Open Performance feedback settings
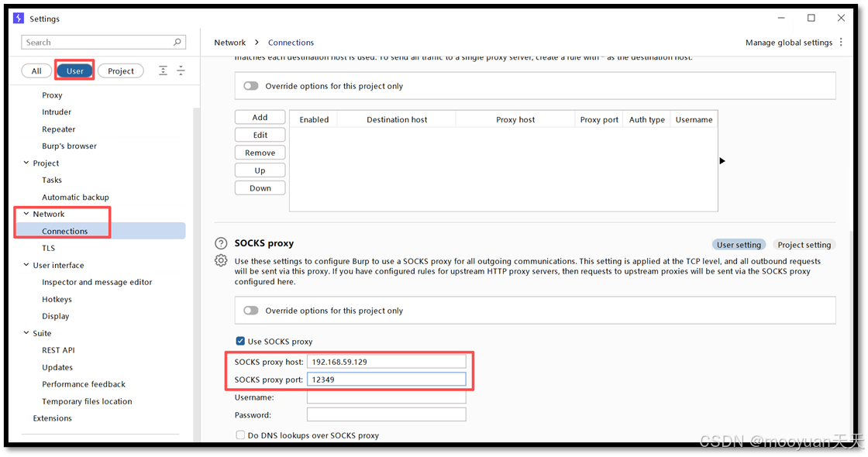Screen dimensions: 868x457 84,384
